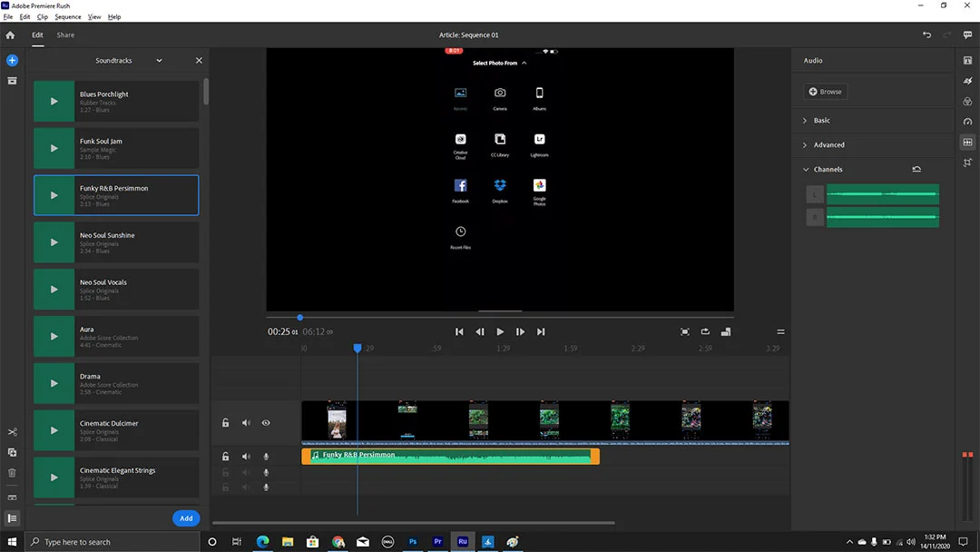Open the View menu
Viewport: 980px width, 552px height.
(94, 17)
